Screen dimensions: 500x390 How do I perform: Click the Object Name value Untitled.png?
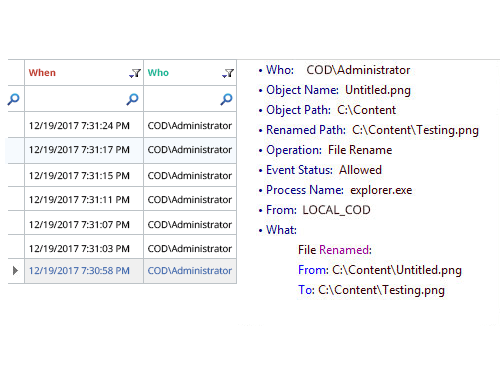pos(378,90)
